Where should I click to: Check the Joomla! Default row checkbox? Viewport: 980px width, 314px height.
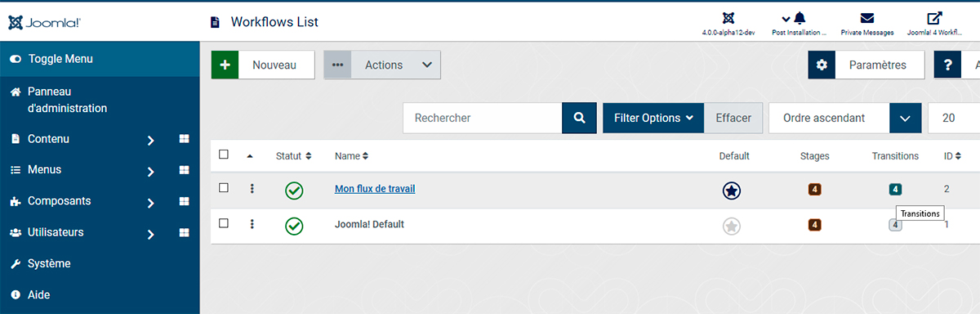224,223
